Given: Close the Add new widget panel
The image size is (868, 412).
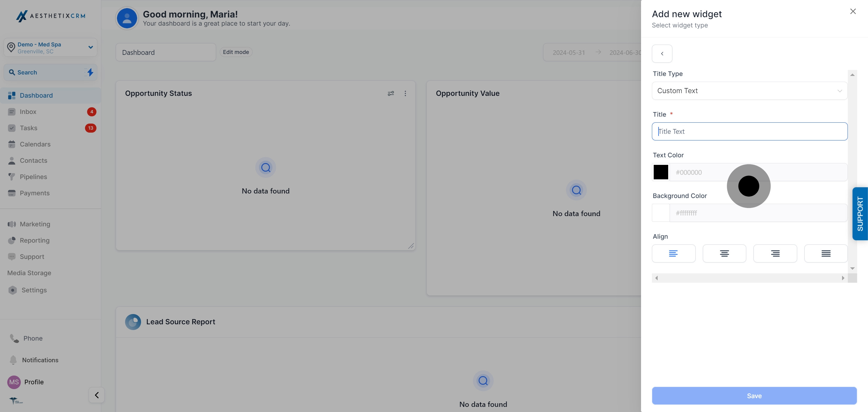Looking at the screenshot, I should pos(853,11).
